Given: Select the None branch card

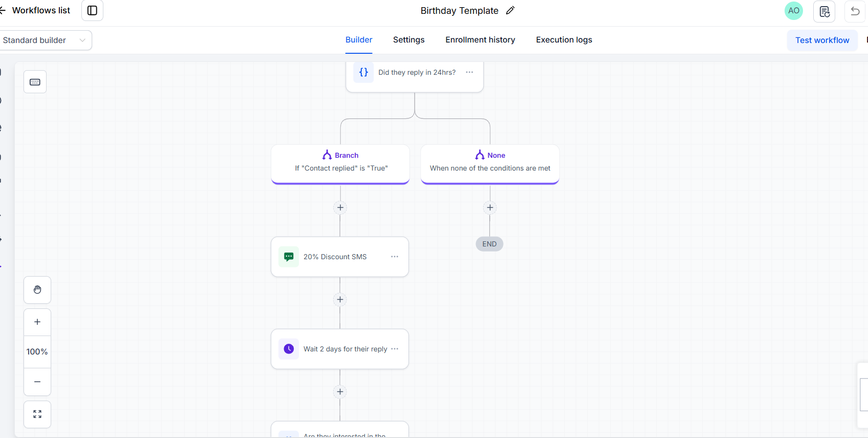Looking at the screenshot, I should [490, 164].
